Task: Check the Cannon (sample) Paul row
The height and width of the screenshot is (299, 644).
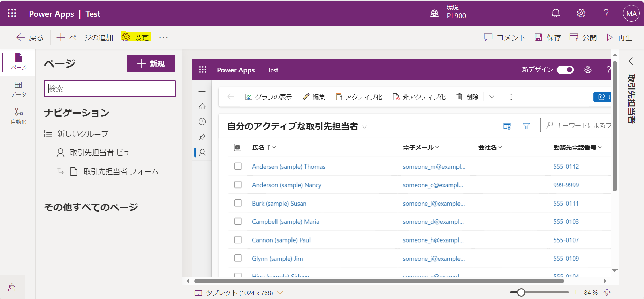Action: tap(238, 240)
